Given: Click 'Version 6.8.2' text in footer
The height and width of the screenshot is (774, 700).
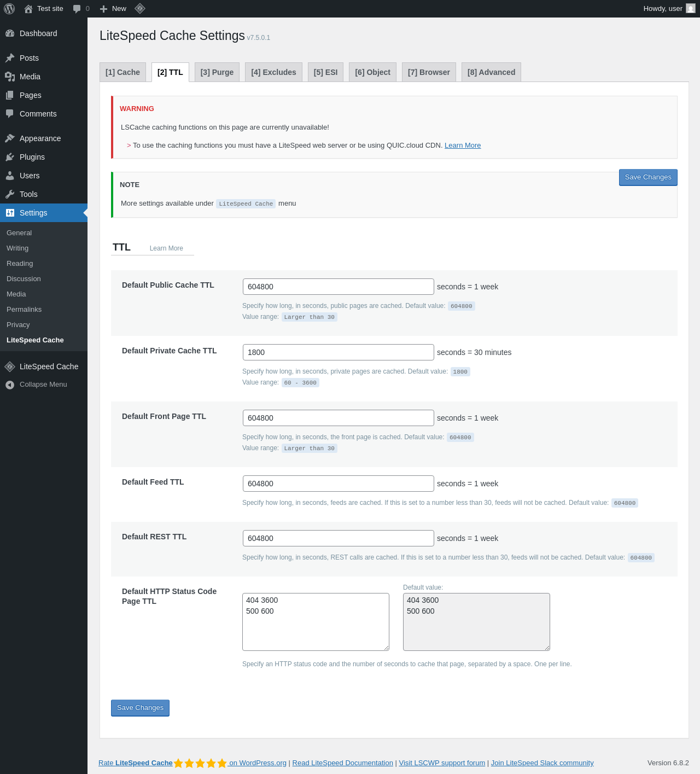Looking at the screenshot, I should 668,763.
